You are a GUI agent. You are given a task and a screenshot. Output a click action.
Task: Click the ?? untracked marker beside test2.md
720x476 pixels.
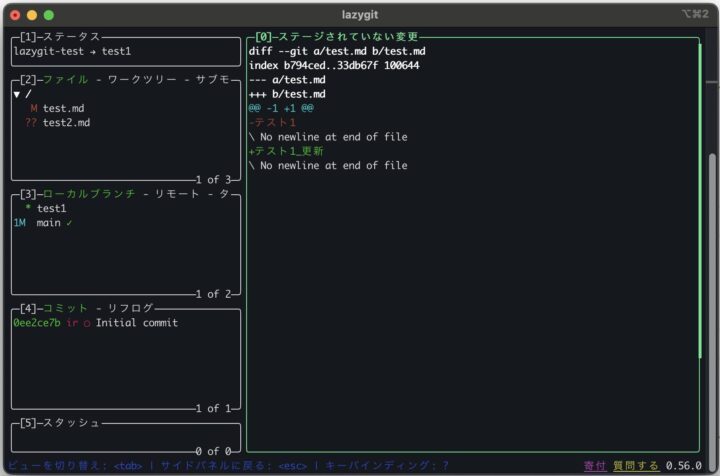(x=31, y=122)
